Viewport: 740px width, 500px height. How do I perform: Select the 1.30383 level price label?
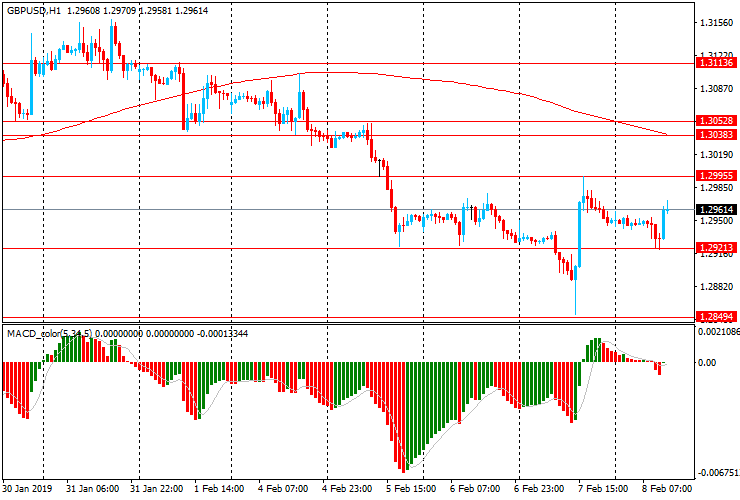click(x=716, y=135)
